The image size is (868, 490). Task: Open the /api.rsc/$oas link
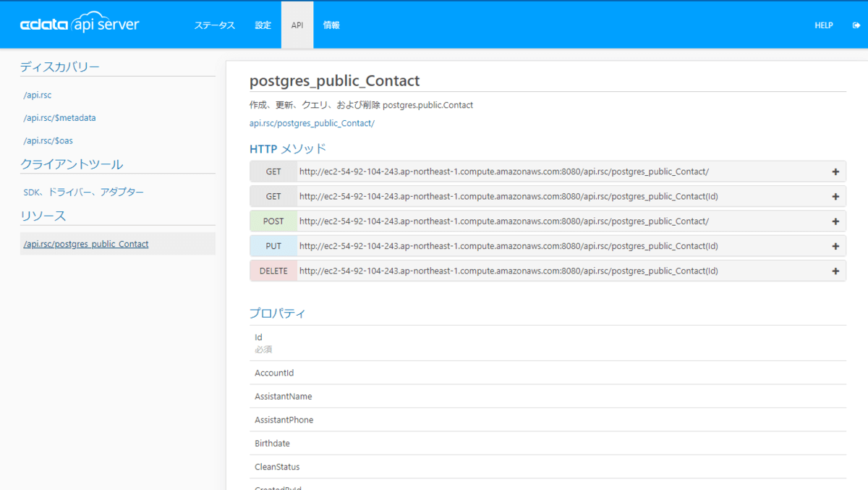(48, 140)
